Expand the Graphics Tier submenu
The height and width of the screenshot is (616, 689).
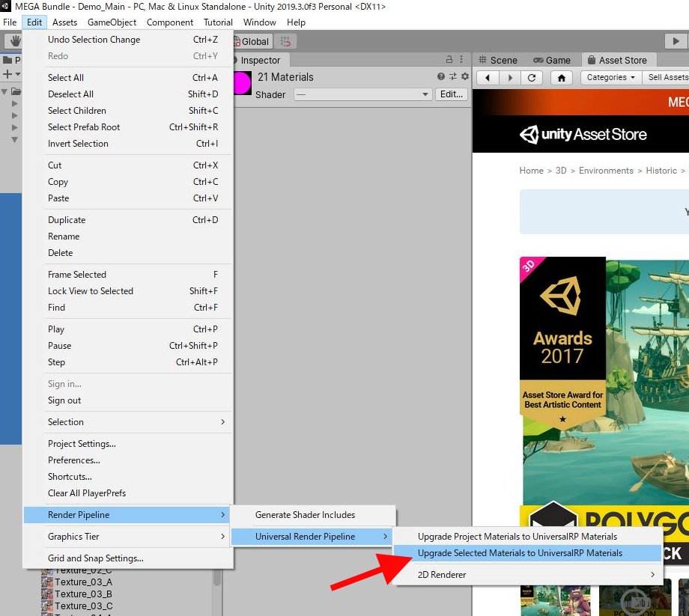128,537
